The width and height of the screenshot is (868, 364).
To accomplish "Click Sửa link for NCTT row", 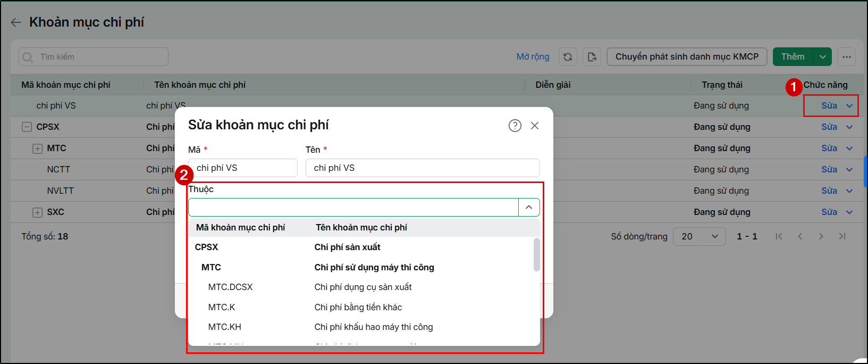I will pyautogui.click(x=829, y=169).
